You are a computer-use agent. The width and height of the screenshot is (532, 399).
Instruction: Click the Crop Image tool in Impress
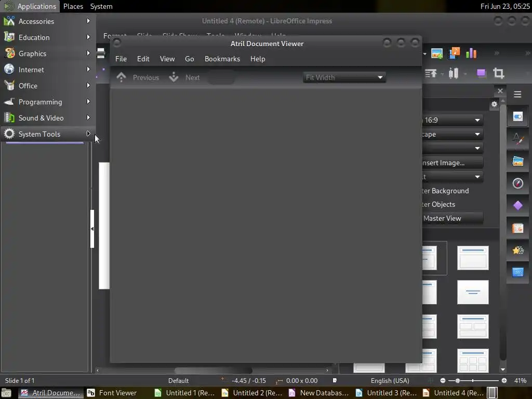tap(498, 73)
